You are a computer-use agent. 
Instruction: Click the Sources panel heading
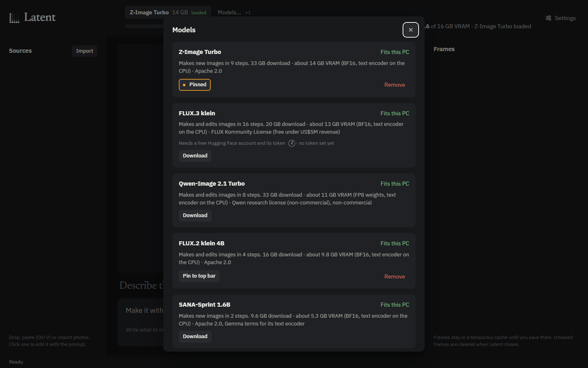tap(20, 51)
